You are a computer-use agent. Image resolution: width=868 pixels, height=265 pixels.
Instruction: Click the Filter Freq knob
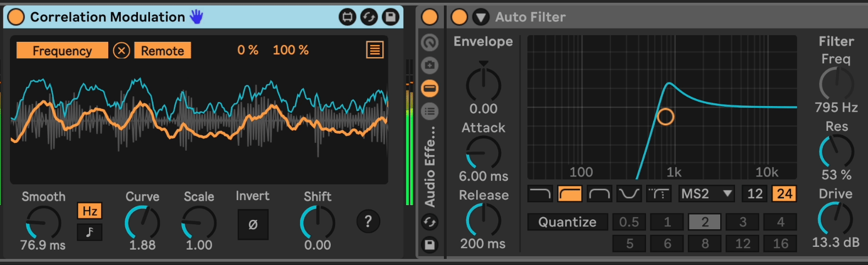tap(836, 84)
